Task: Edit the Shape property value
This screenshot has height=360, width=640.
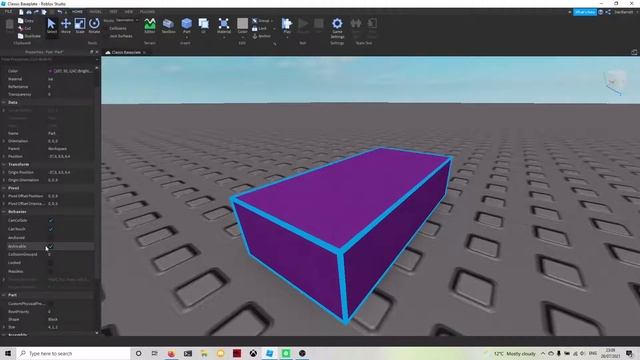Action: [x=71, y=319]
